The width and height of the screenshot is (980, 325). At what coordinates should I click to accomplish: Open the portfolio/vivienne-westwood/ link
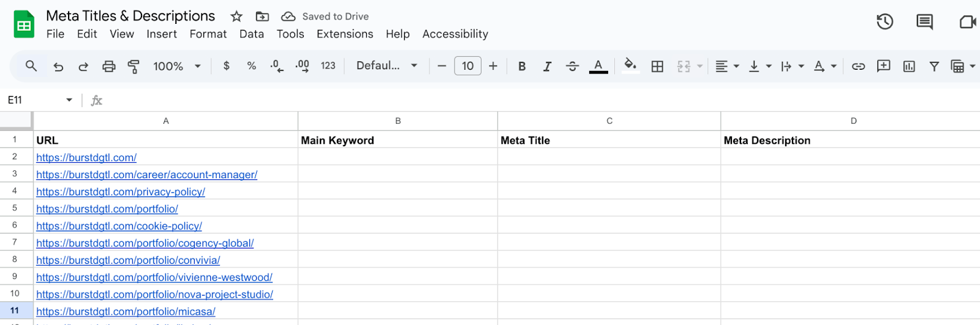click(154, 277)
